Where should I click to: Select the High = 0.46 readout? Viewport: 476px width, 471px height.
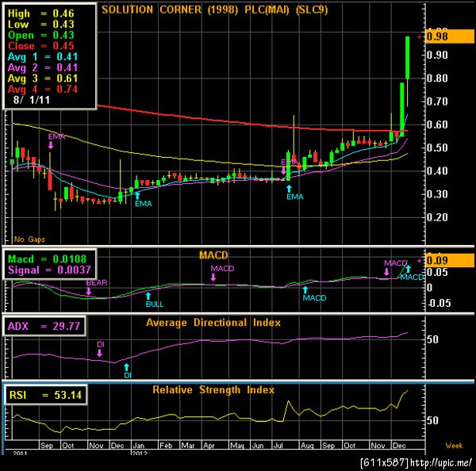[41, 13]
